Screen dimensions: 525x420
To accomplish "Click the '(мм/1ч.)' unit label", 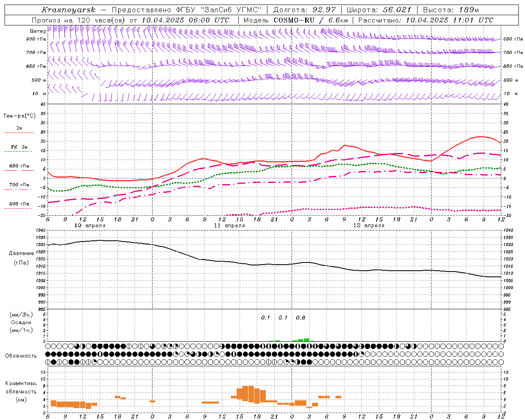I will tap(21, 330).
